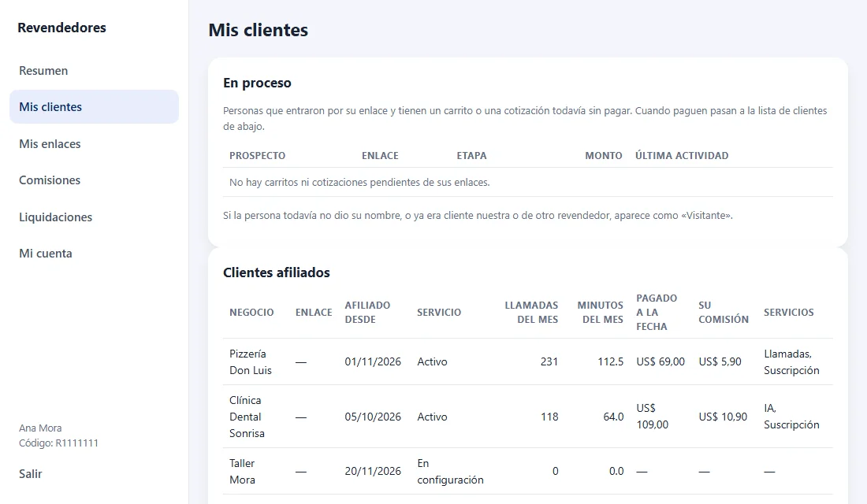Click the LLAMADAS DEL MES header
This screenshot has height=504, width=867.
[531, 312]
